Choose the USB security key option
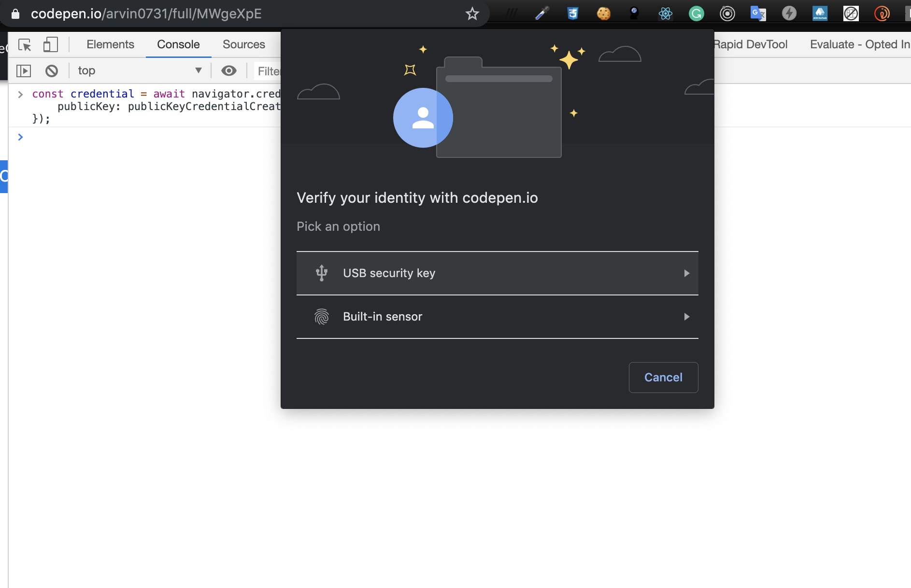 click(x=498, y=273)
